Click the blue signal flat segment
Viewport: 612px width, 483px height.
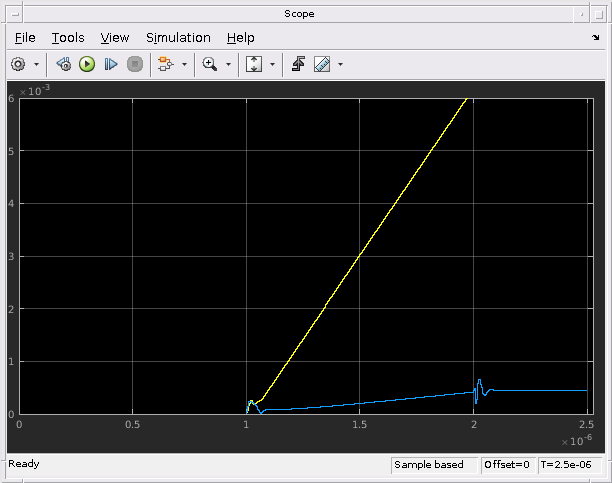(x=541, y=390)
